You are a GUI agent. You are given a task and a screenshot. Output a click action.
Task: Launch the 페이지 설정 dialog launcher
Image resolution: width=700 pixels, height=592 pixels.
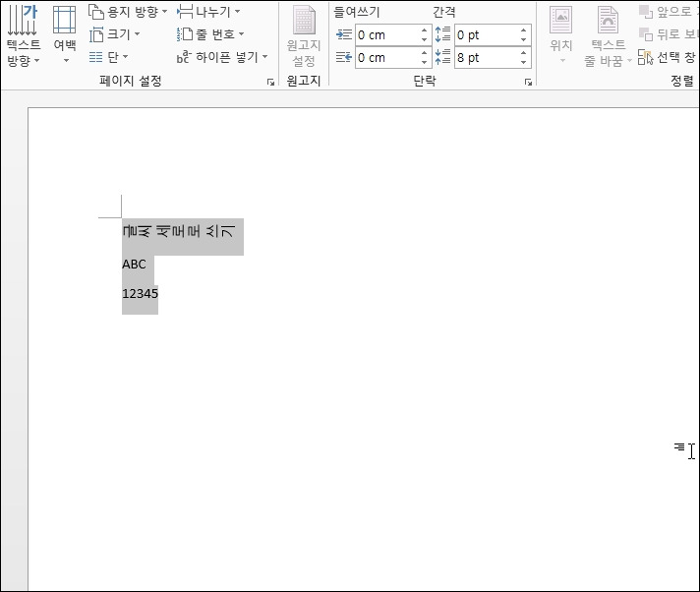point(270,82)
